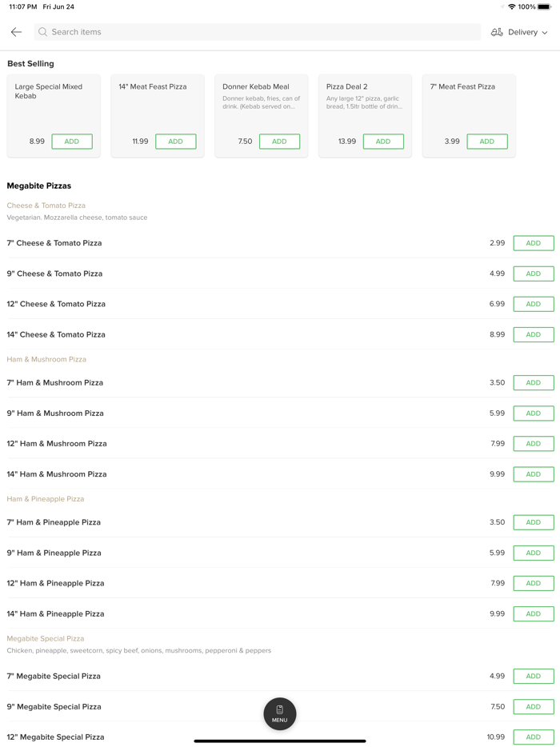This screenshot has height=747, width=560.
Task: Open the floating MENU button
Action: (280, 713)
